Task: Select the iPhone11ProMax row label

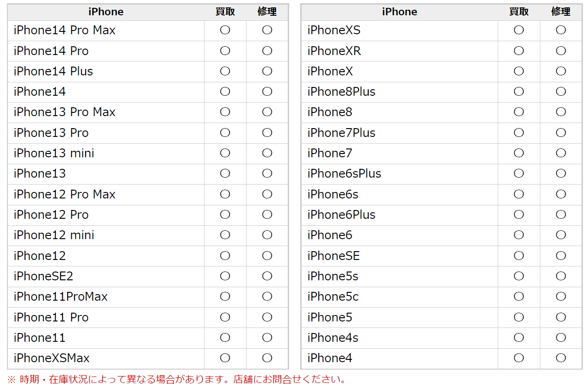Action: pyautogui.click(x=61, y=296)
